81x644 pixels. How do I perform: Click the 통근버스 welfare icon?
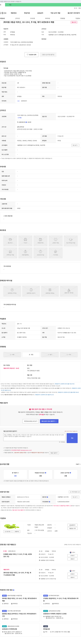(x=10, y=241)
